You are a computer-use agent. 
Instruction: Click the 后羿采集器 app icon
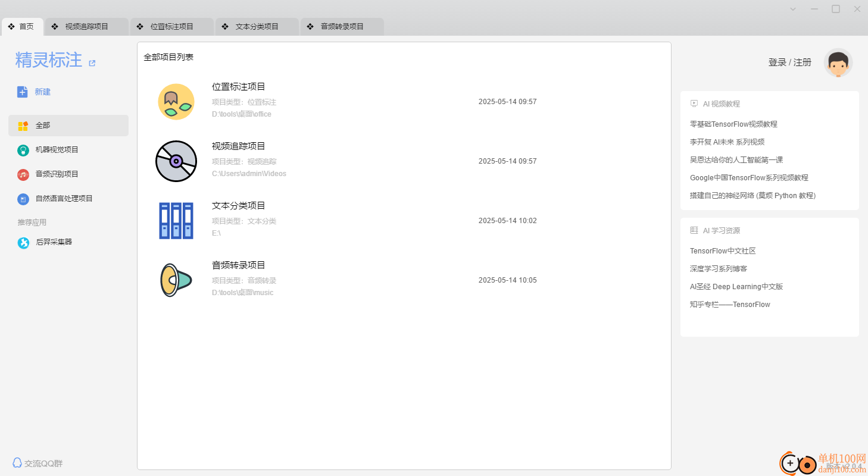click(23, 242)
